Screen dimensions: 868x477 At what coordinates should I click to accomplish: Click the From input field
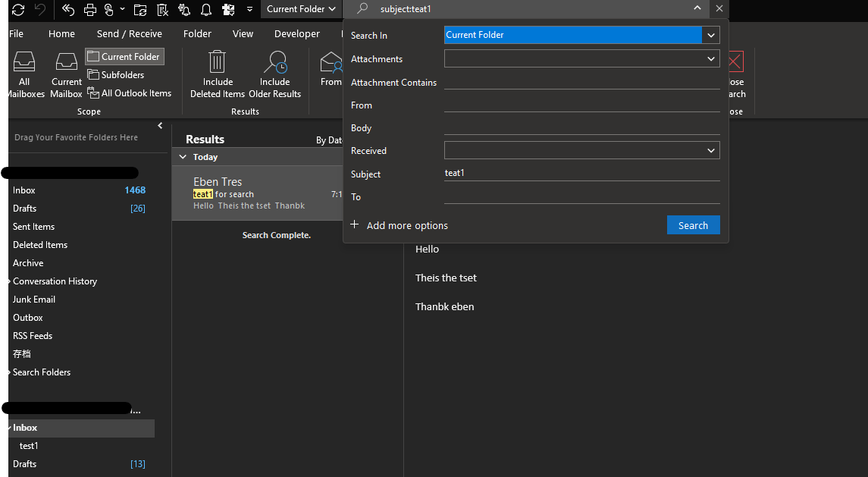pos(581,105)
